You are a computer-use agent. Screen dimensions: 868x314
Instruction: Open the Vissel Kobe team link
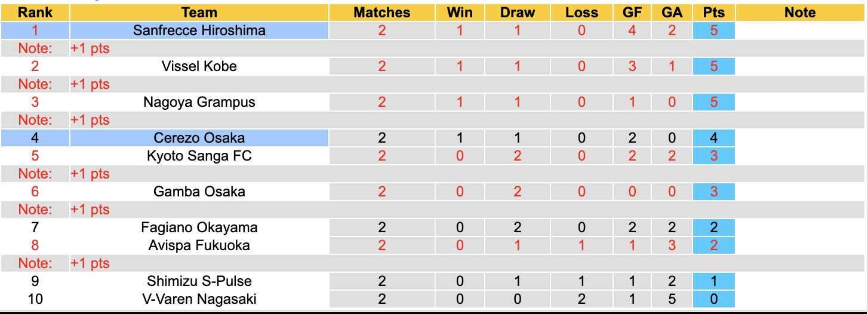click(199, 66)
